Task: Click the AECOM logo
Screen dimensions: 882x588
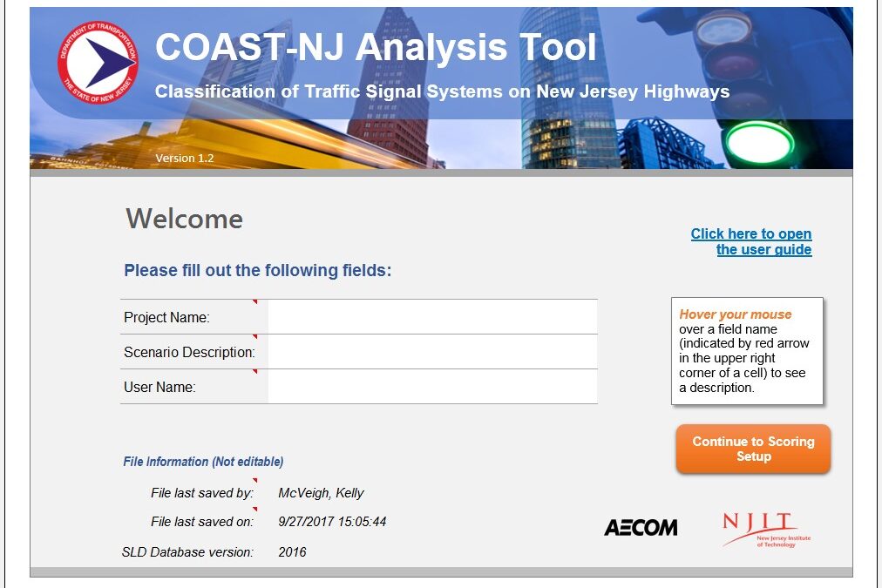Action: 641,527
